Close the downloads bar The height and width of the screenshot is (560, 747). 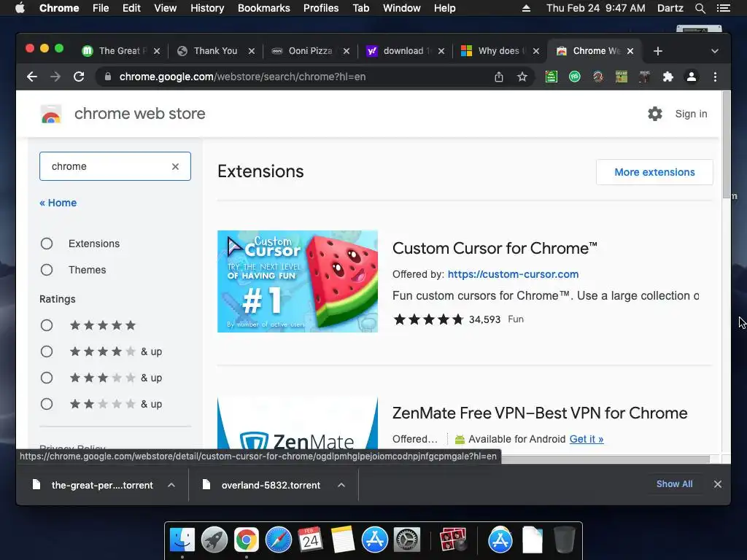[718, 484]
